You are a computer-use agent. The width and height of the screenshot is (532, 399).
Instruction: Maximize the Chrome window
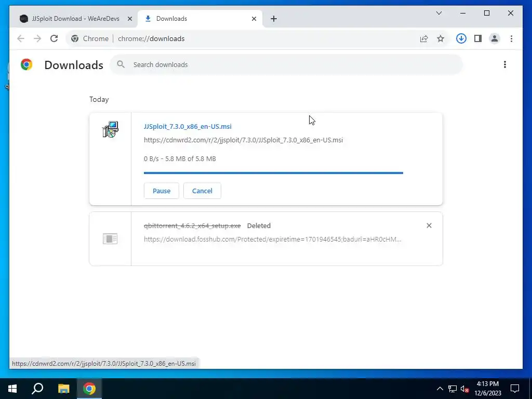[486, 13]
